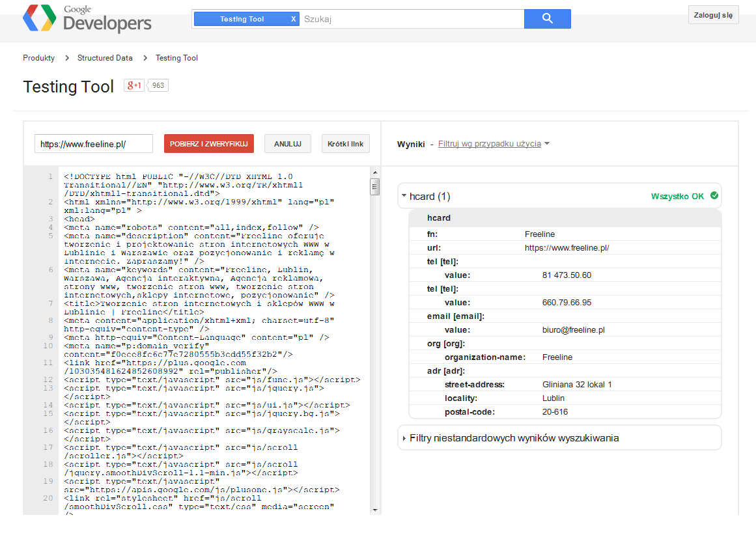This screenshot has width=756, height=539.
Task: Click the Google +1 button
Action: click(134, 85)
